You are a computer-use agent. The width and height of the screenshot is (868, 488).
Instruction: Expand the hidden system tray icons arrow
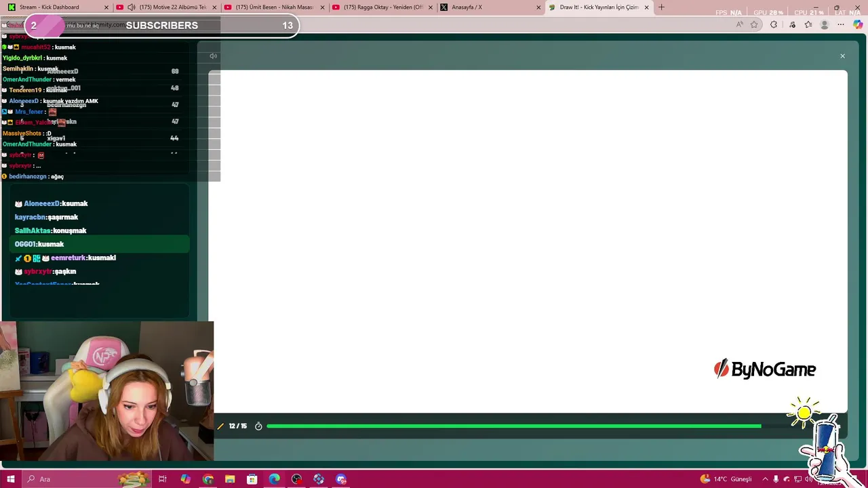(x=765, y=479)
